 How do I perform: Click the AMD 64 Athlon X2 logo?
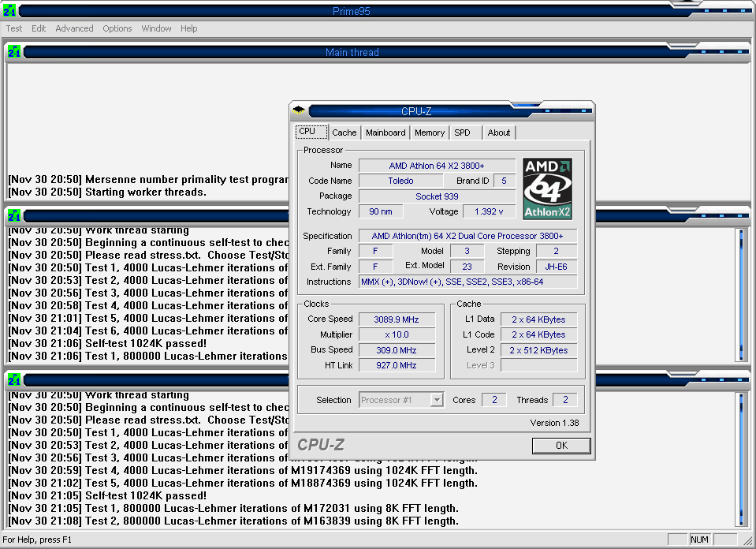point(547,189)
